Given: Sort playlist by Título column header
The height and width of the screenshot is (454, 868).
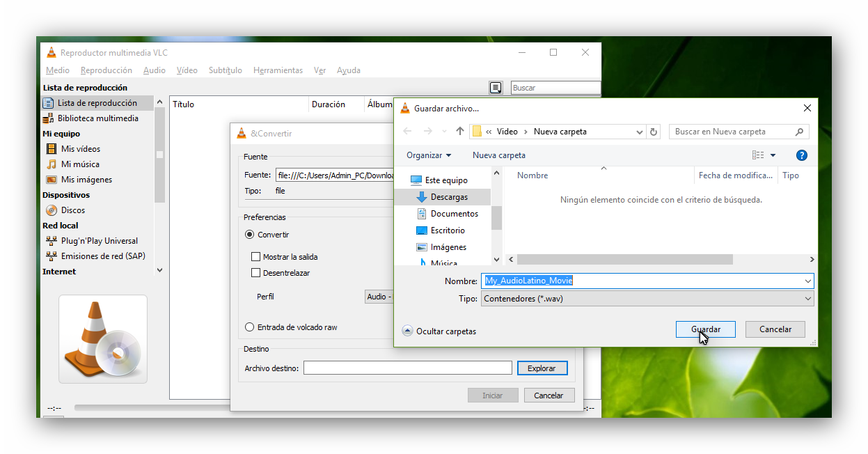Looking at the screenshot, I should click(183, 104).
